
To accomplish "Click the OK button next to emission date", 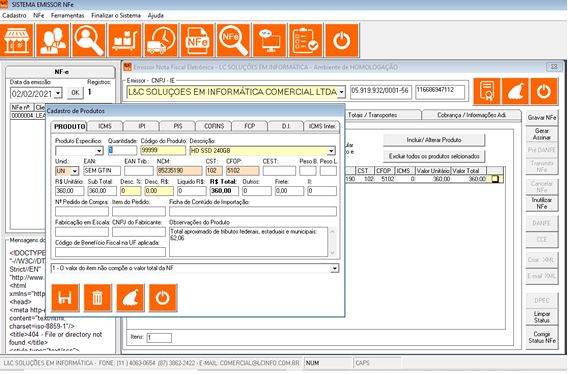I will (x=75, y=93).
